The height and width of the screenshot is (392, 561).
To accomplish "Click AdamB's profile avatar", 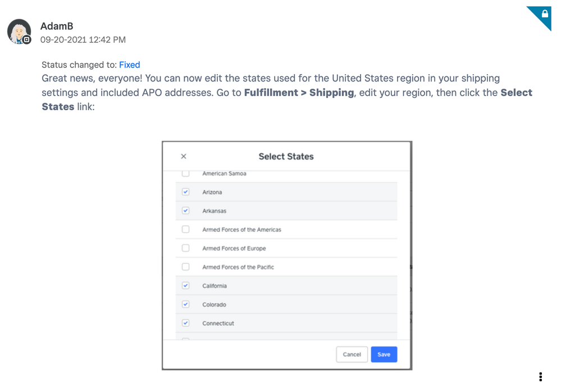I will tap(19, 31).
